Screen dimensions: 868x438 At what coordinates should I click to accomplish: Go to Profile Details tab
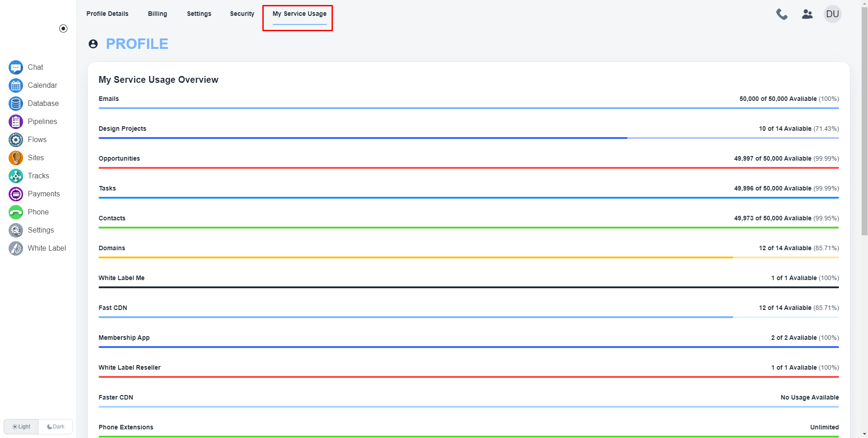tap(107, 14)
